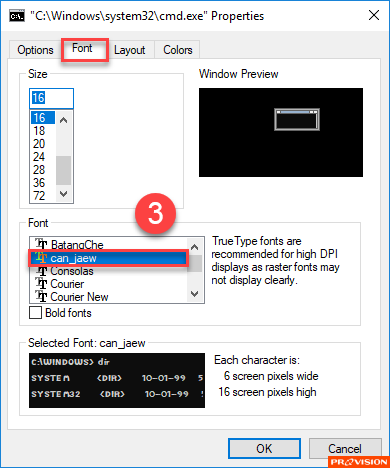
Task: Click the Window Preview thumbnail
Action: (281, 132)
